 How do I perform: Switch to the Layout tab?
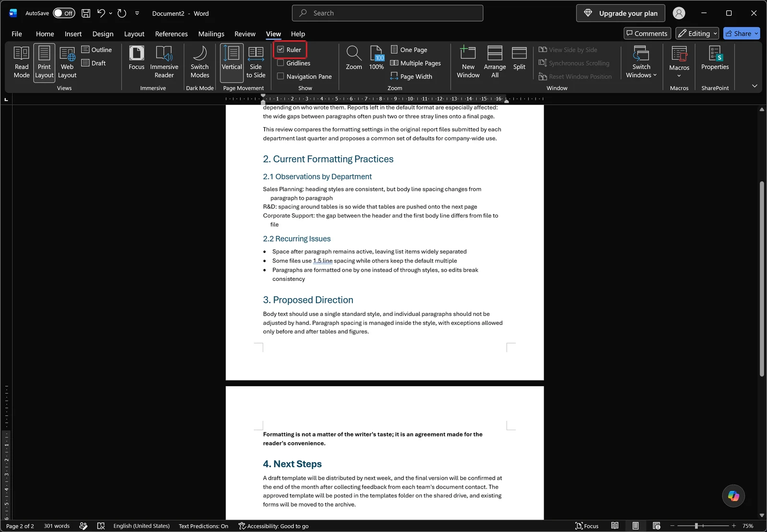click(134, 34)
